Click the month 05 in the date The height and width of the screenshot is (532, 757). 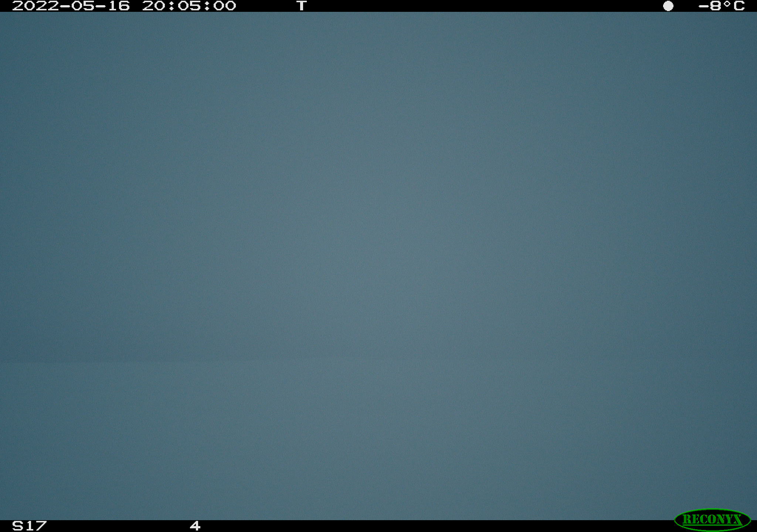(x=83, y=6)
